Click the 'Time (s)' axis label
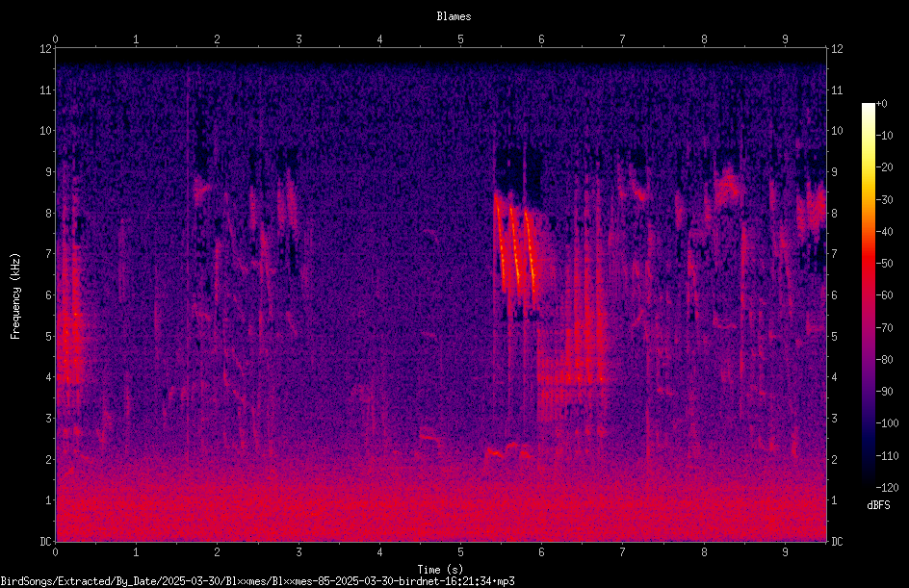 (440, 570)
